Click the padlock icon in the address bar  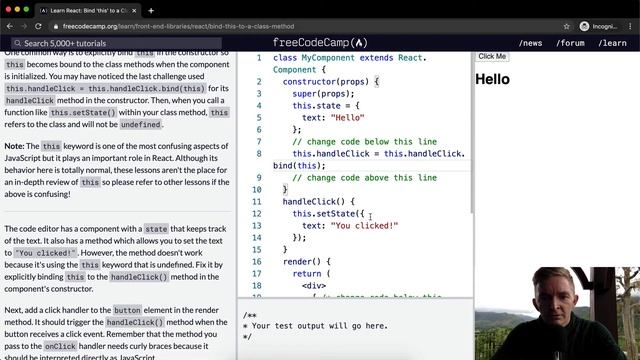[56, 27]
